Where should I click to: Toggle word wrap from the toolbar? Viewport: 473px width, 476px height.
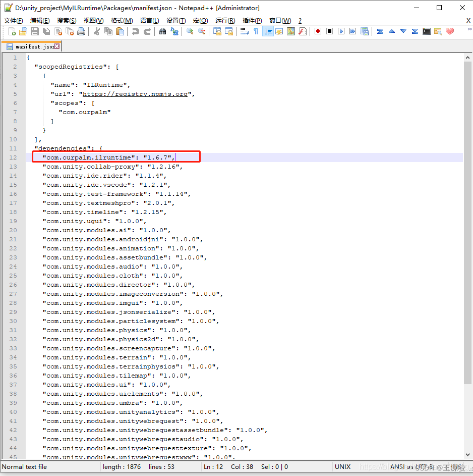pyautogui.click(x=244, y=31)
